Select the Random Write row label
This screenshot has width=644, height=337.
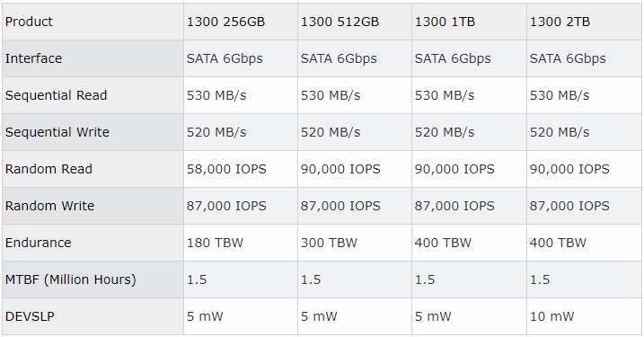pyautogui.click(x=93, y=206)
